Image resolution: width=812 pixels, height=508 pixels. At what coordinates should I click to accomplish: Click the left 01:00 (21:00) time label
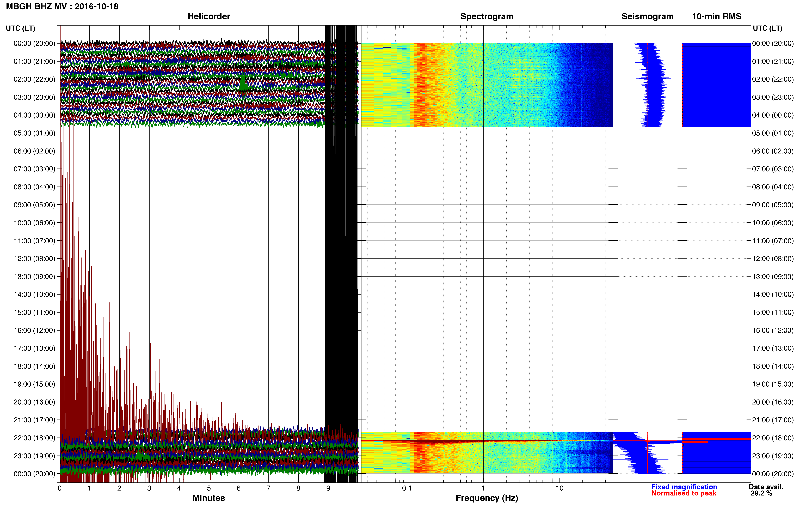pyautogui.click(x=34, y=62)
